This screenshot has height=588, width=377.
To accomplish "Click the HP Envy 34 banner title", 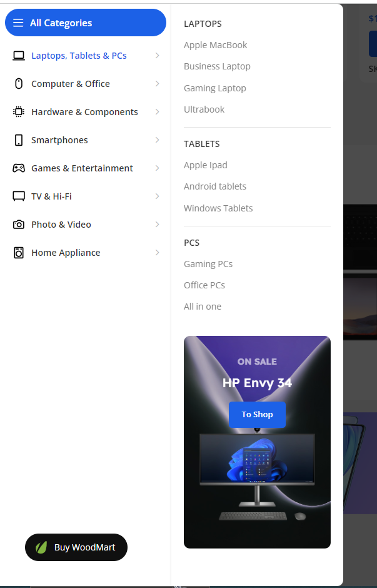I will (257, 383).
